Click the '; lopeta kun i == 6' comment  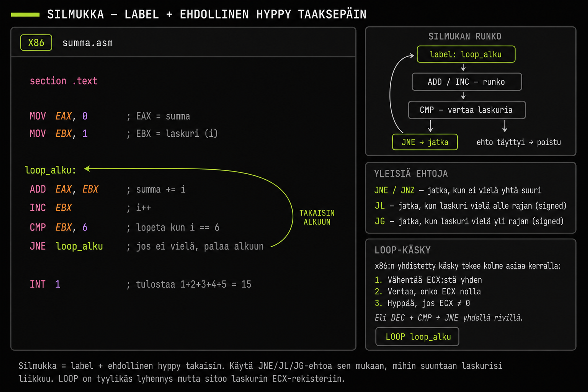click(173, 228)
